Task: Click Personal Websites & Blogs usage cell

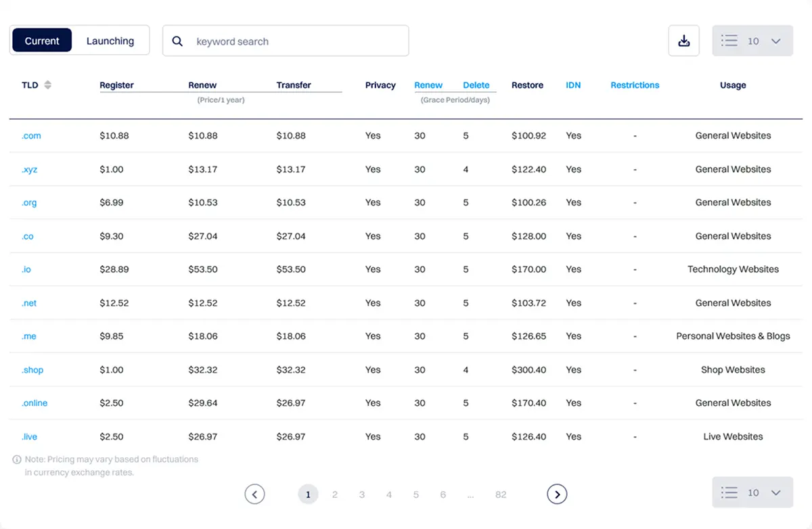Action: tap(733, 336)
